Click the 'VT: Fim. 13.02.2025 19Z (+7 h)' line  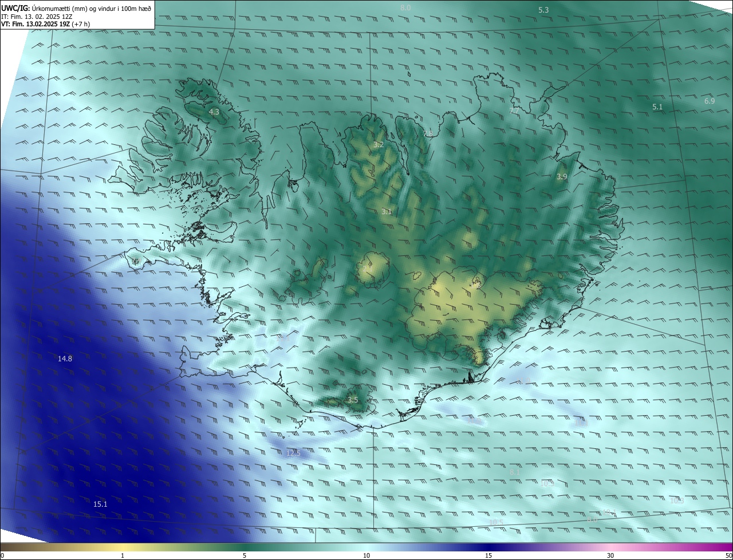point(46,24)
